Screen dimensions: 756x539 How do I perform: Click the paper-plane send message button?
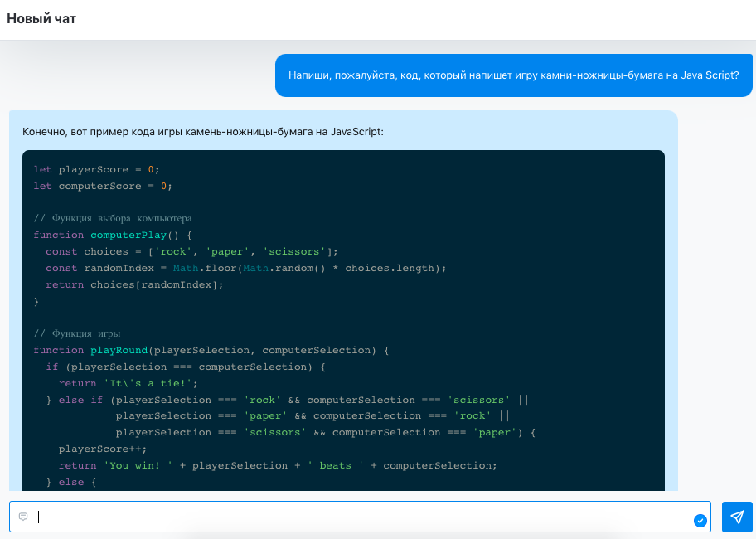tap(737, 517)
